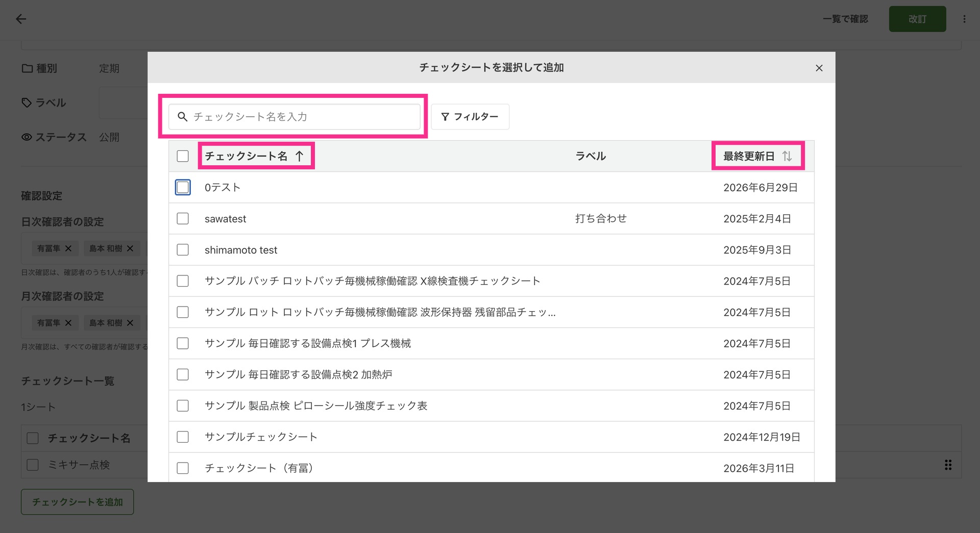Focus the チェックシート名を入力 search field
This screenshot has height=533, width=980.
(295, 117)
